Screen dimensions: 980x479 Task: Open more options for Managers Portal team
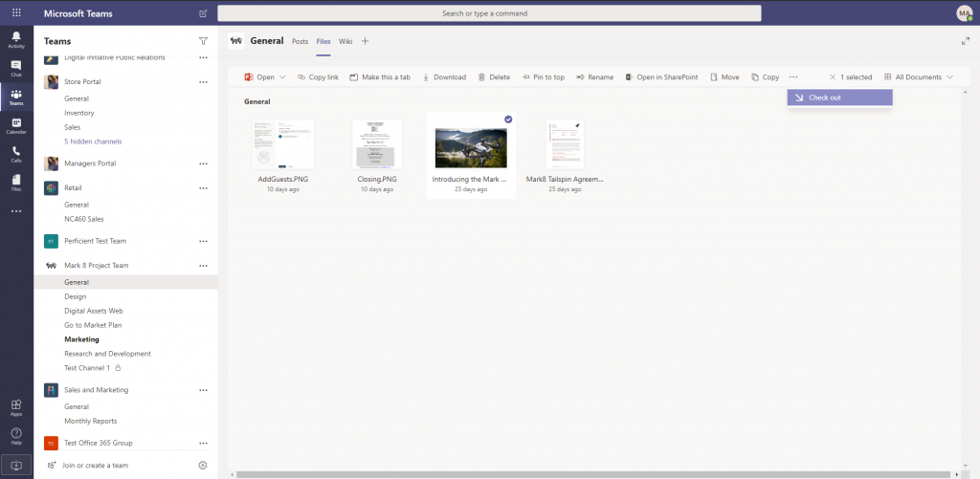pyautogui.click(x=203, y=163)
